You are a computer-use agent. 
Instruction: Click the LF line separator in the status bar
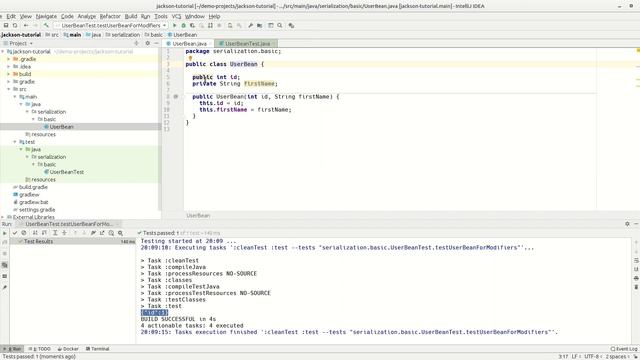point(575,356)
